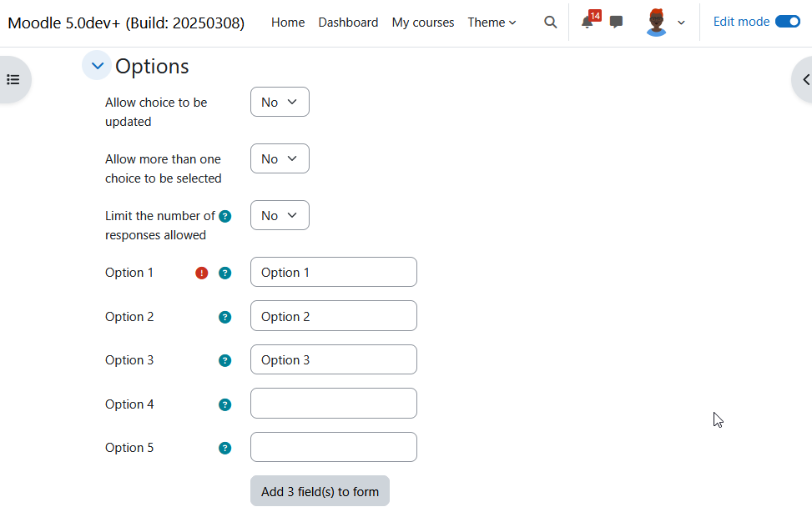The image size is (812, 512).
Task: Click Add 3 field(s) to form button
Action: coord(320,491)
